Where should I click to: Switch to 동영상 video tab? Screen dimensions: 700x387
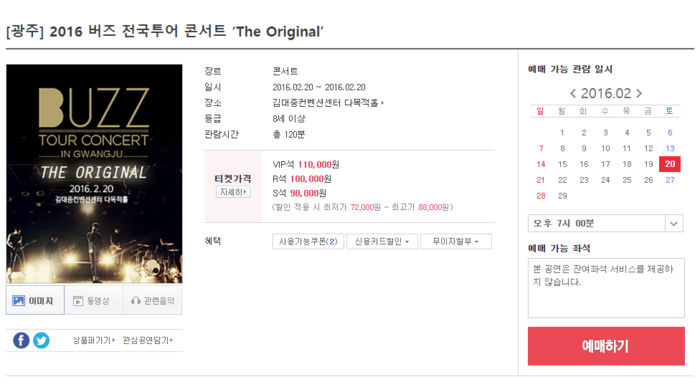coord(94,300)
